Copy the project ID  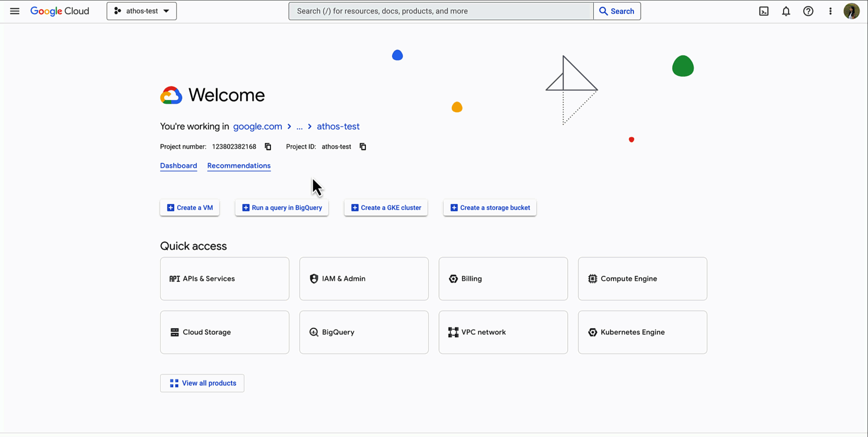tap(363, 146)
